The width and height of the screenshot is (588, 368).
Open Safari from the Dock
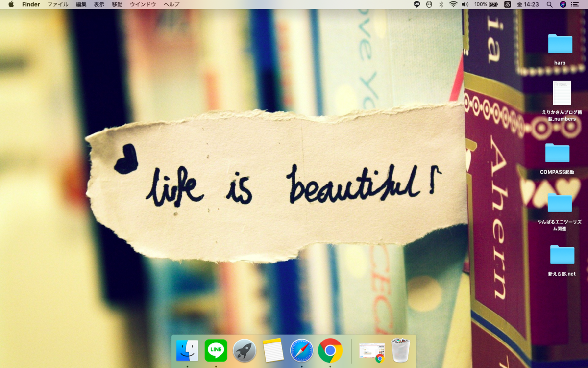301,351
